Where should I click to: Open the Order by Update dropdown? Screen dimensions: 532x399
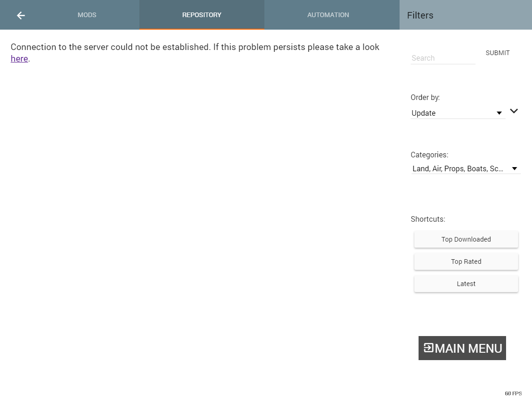click(458, 113)
